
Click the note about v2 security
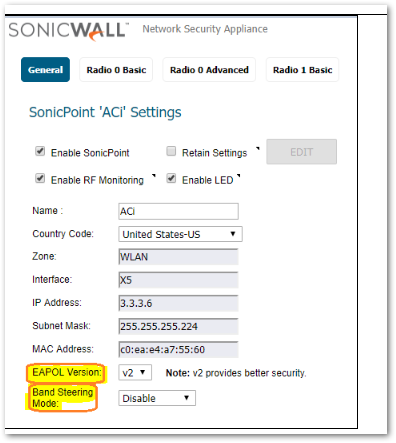(x=236, y=373)
